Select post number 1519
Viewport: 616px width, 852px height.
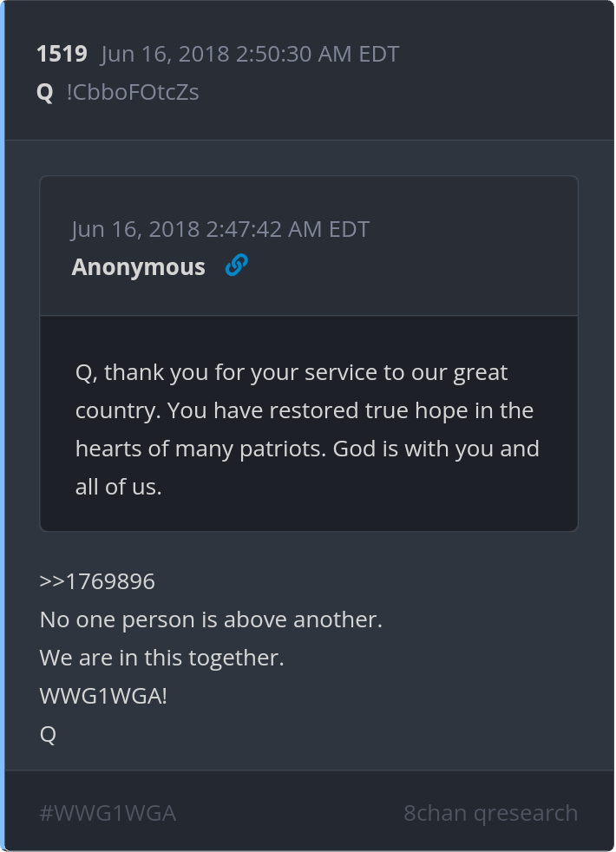(x=62, y=54)
